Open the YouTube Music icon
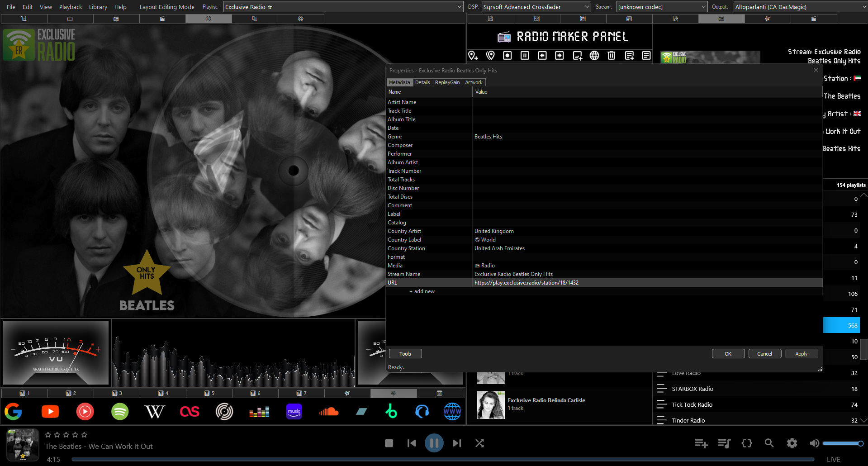Viewport: 868px width, 466px height. coord(85,411)
